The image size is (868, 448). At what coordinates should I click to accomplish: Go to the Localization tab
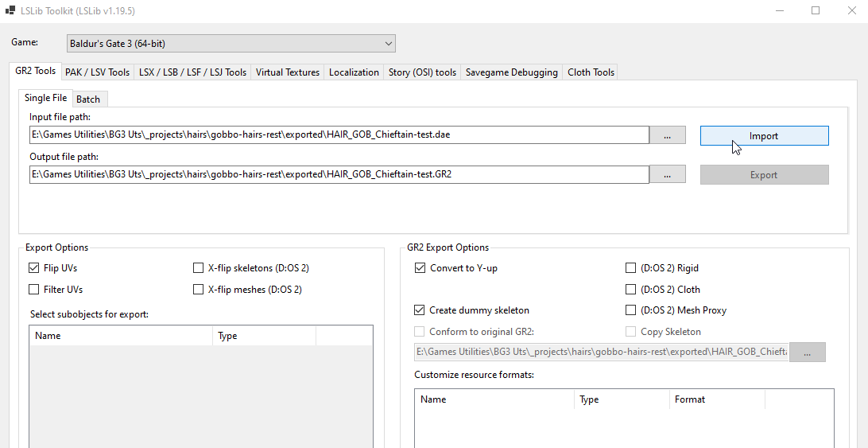click(x=354, y=72)
